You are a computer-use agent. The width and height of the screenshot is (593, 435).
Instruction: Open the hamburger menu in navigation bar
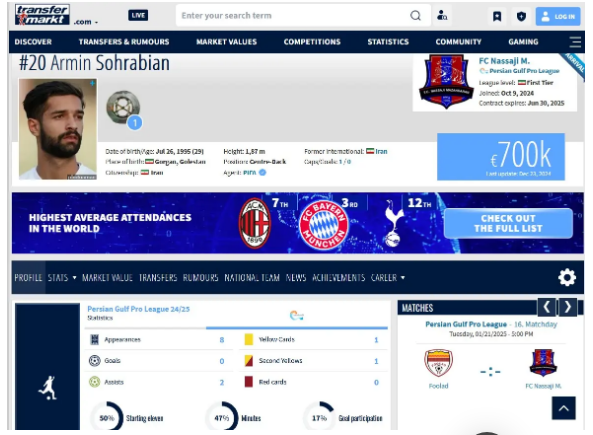click(575, 42)
